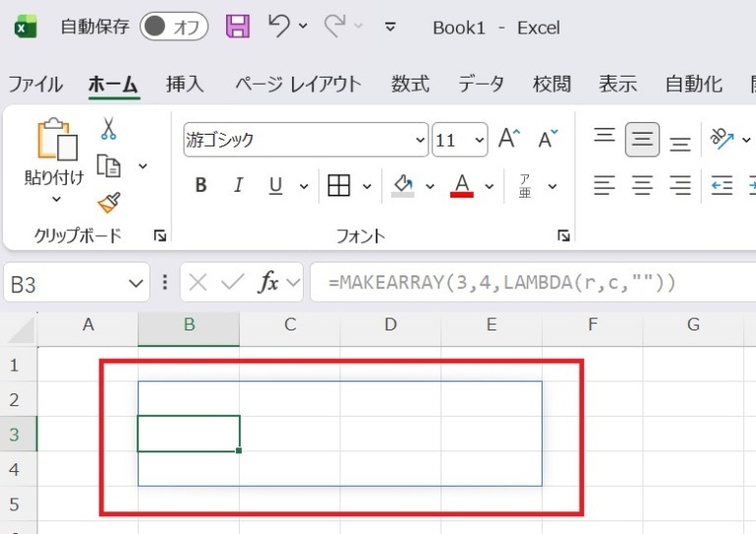Click the 貼り付け paste icon
Screen dimensions: 756x534
tap(57, 140)
